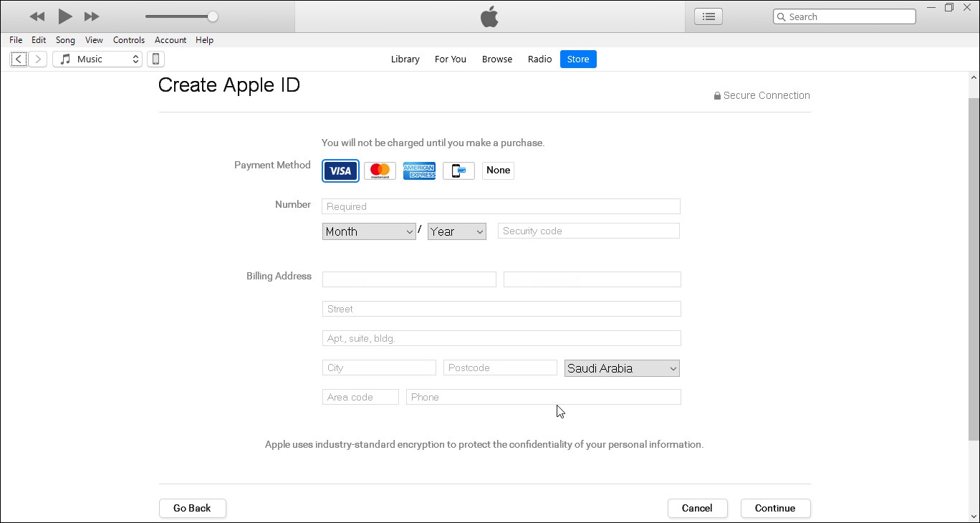
Task: Open the Up Next list icon
Action: (708, 16)
